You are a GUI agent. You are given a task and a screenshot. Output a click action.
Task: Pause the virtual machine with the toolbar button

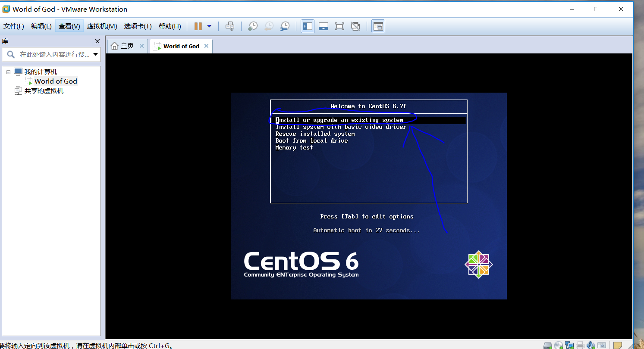point(198,26)
